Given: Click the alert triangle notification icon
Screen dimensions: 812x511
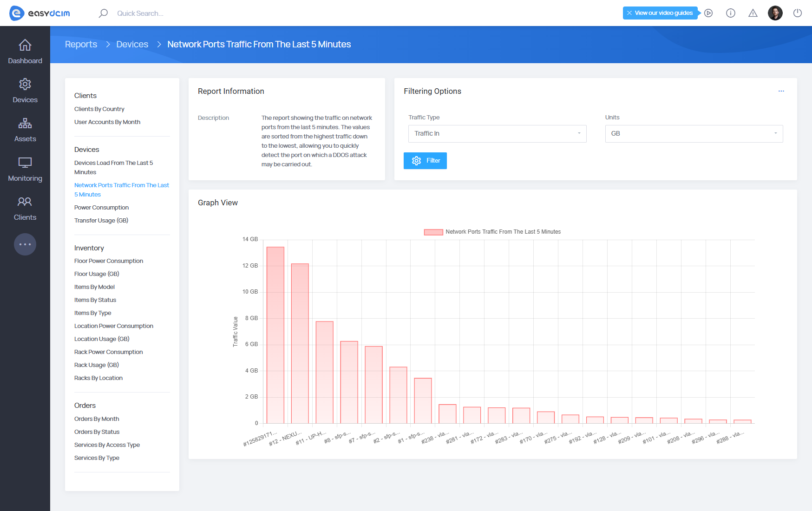Looking at the screenshot, I should [x=753, y=13].
